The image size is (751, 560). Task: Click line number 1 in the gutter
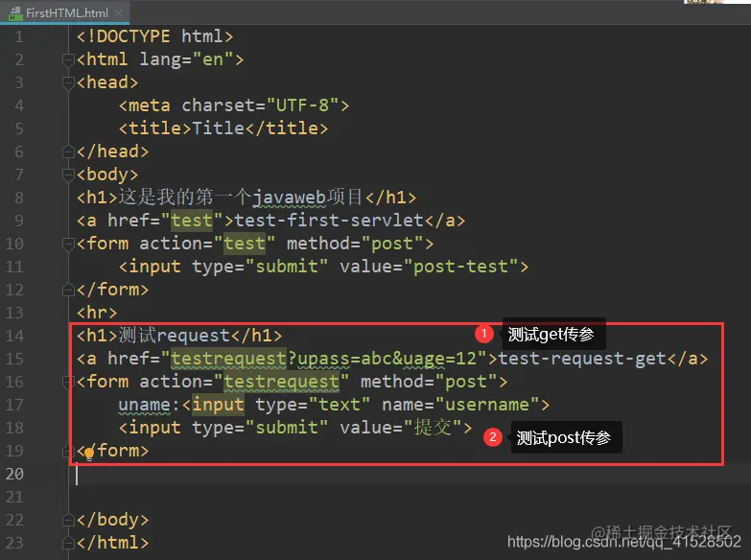coord(18,36)
